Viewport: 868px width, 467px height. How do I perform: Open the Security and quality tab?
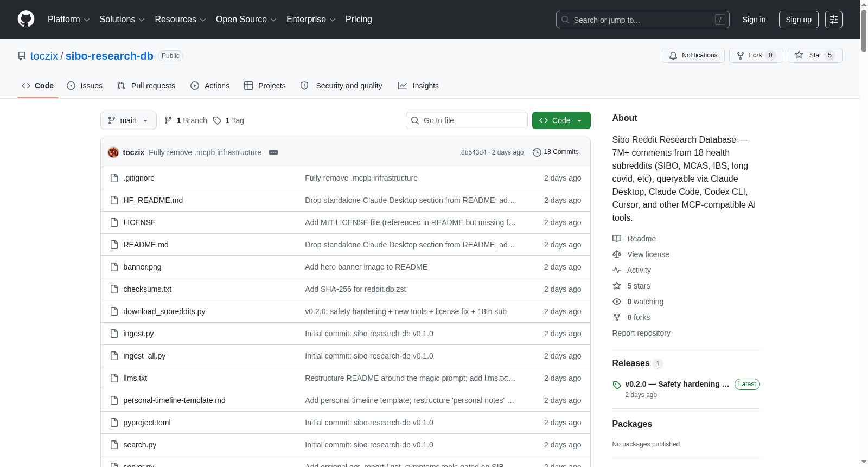[x=341, y=86]
